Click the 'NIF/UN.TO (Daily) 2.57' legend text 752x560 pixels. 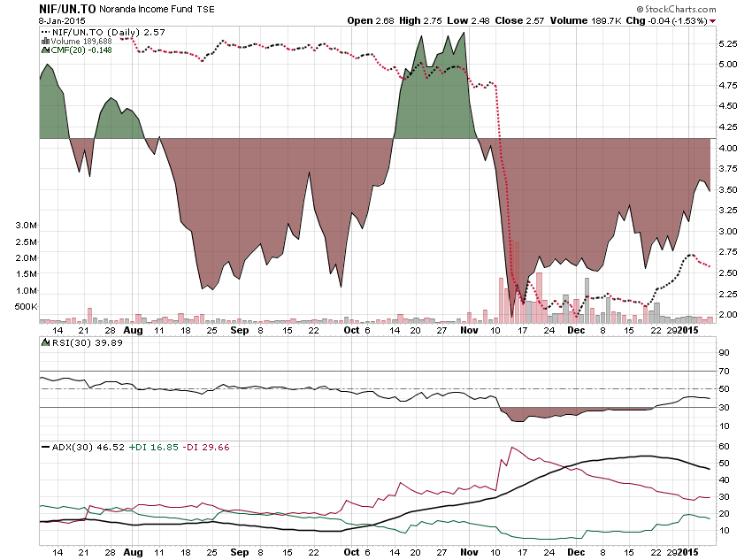[109, 32]
